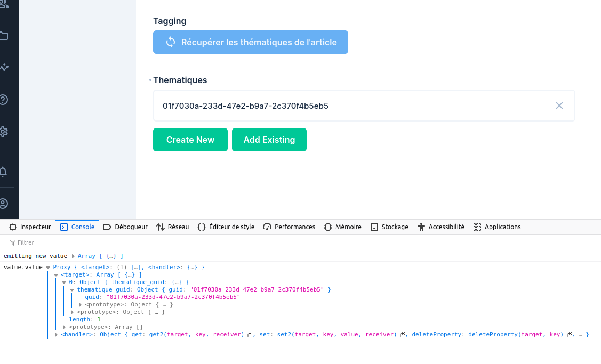Screen dimensions: 601x364
Task: Click the Create New button
Action: pyautogui.click(x=190, y=139)
